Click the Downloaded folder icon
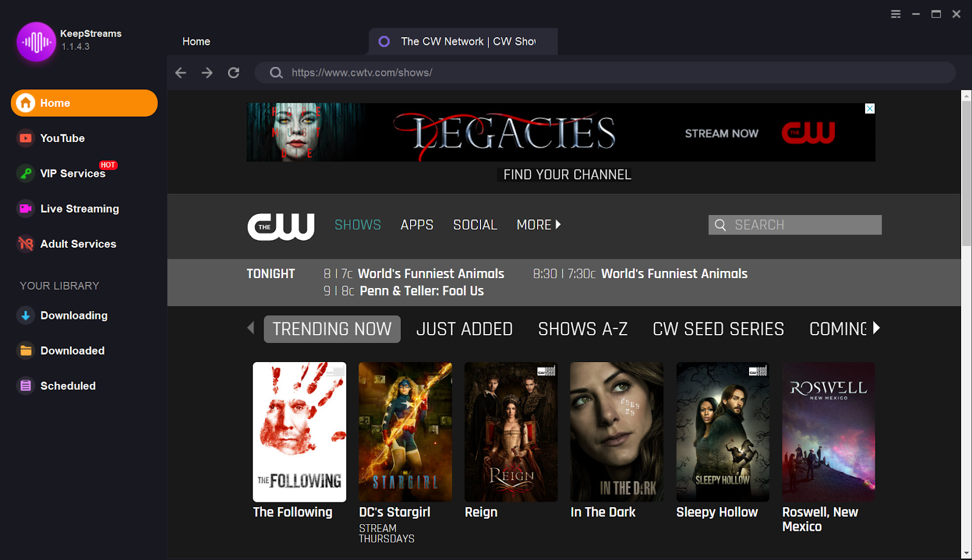The image size is (972, 560). 26,351
